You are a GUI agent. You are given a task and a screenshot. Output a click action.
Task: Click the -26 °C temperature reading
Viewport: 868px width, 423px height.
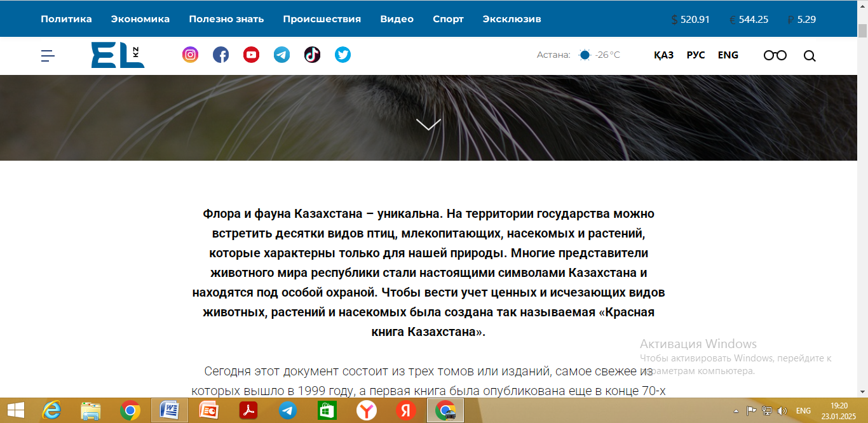[607, 55]
